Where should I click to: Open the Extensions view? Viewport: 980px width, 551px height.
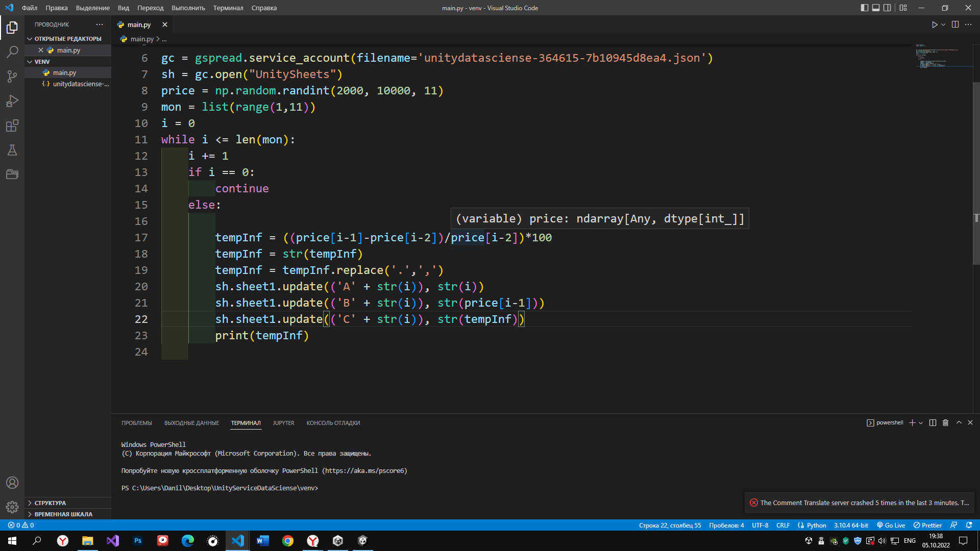(12, 126)
